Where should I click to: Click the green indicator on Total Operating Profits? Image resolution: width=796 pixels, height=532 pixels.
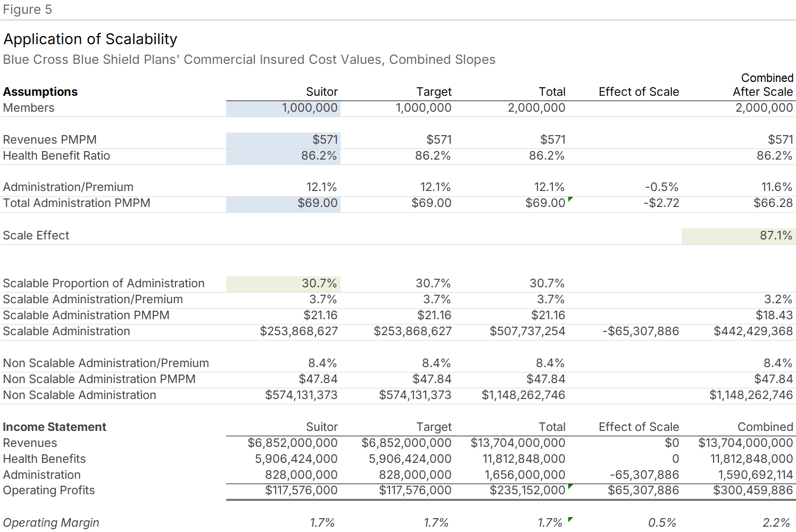point(570,487)
